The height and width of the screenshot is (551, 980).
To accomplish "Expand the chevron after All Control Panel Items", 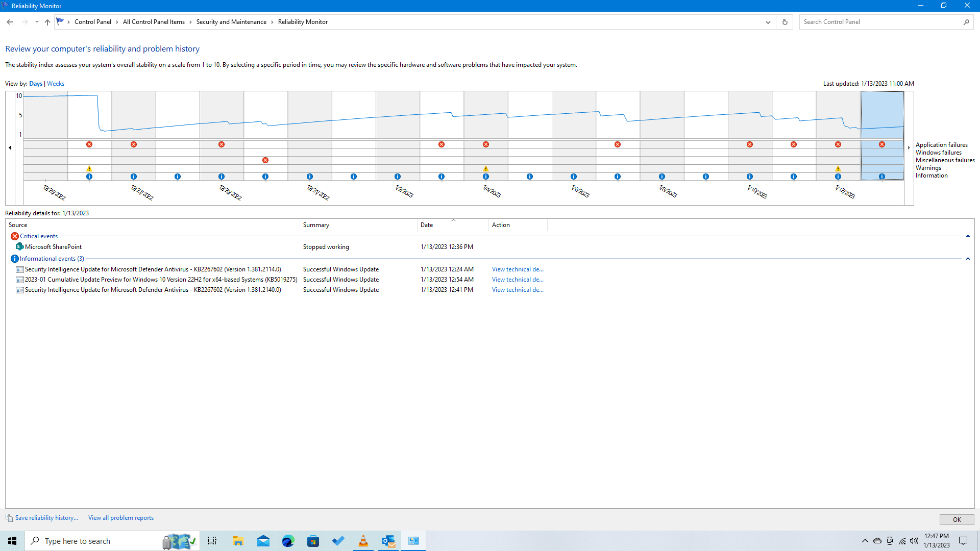I will tap(190, 22).
